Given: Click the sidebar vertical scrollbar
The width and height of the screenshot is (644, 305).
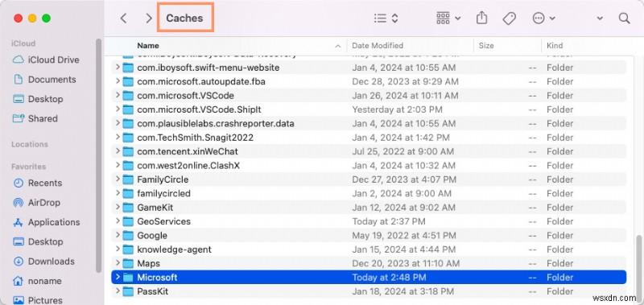Looking at the screenshot, I should click(98, 155).
